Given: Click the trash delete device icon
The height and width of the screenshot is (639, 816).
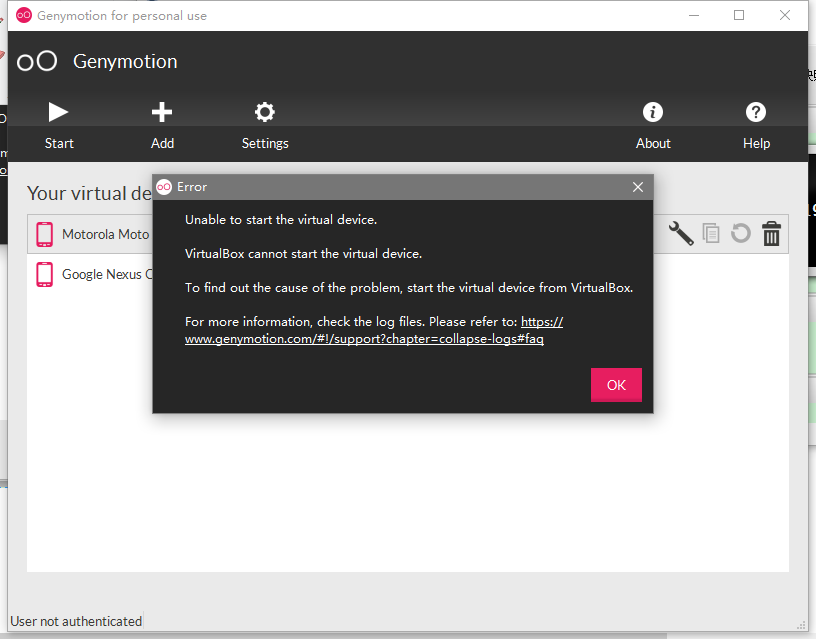Looking at the screenshot, I should point(771,233).
